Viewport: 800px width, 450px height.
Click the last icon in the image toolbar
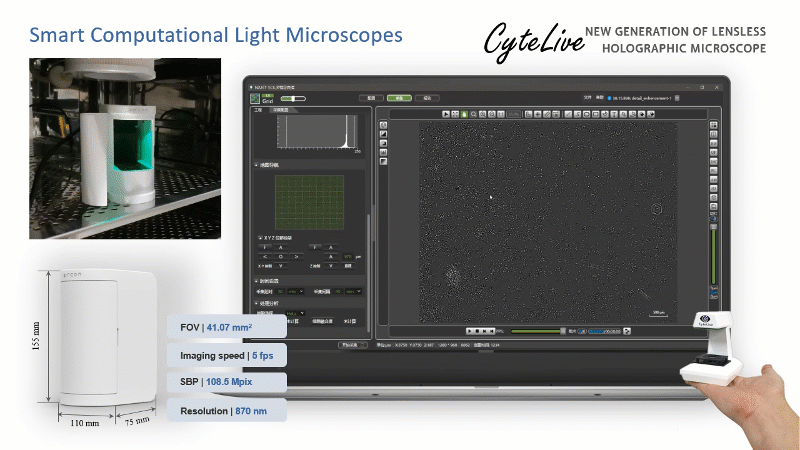click(651, 114)
